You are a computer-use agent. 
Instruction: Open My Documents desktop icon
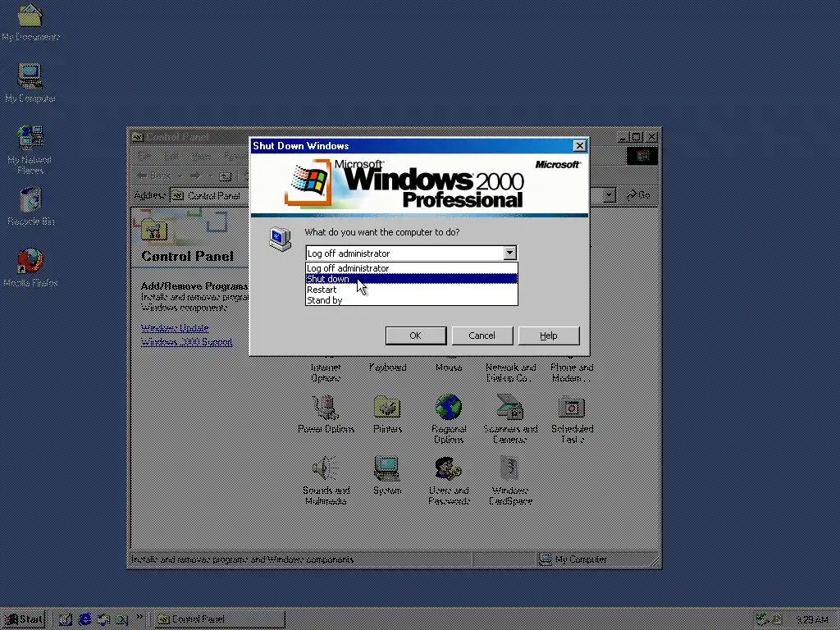click(30, 22)
